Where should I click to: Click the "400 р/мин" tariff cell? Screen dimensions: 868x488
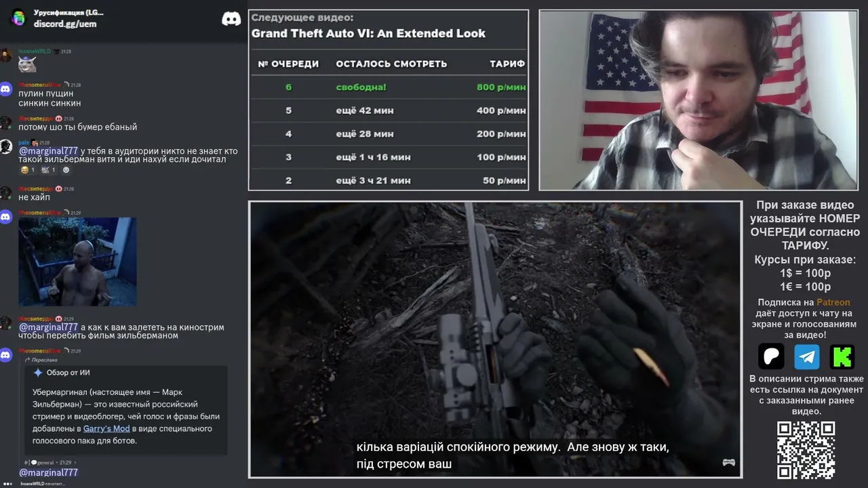pos(501,110)
